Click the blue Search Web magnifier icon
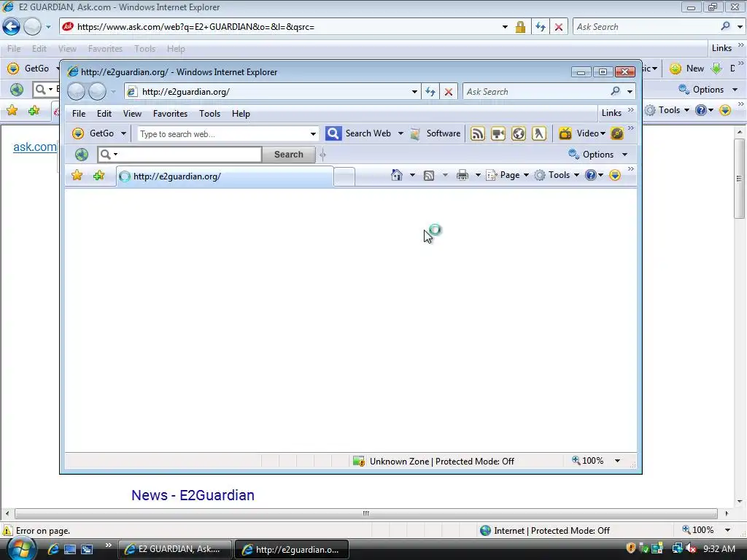 coord(333,133)
